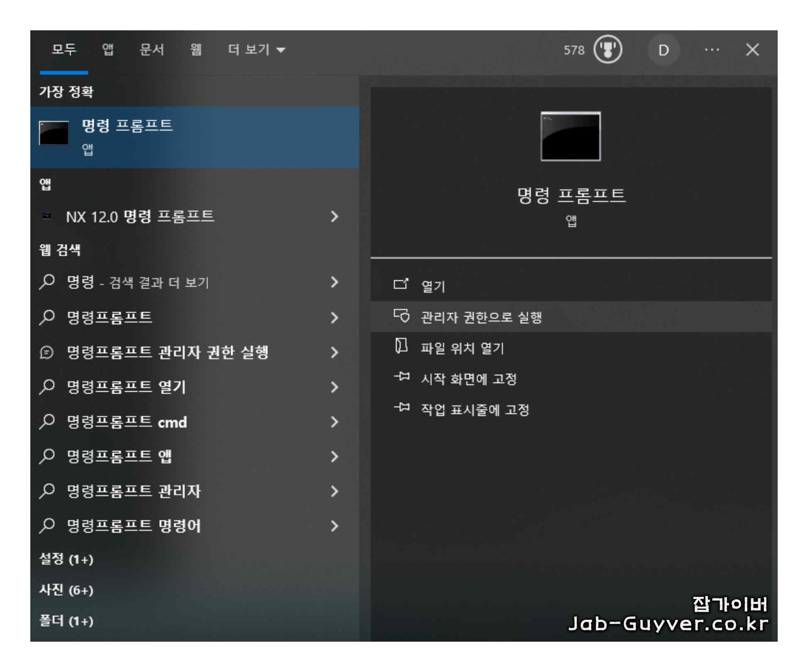This screenshot has width=808, height=672.
Task: Click the folder icon for 파일 위치 열기
Action: click(401, 346)
